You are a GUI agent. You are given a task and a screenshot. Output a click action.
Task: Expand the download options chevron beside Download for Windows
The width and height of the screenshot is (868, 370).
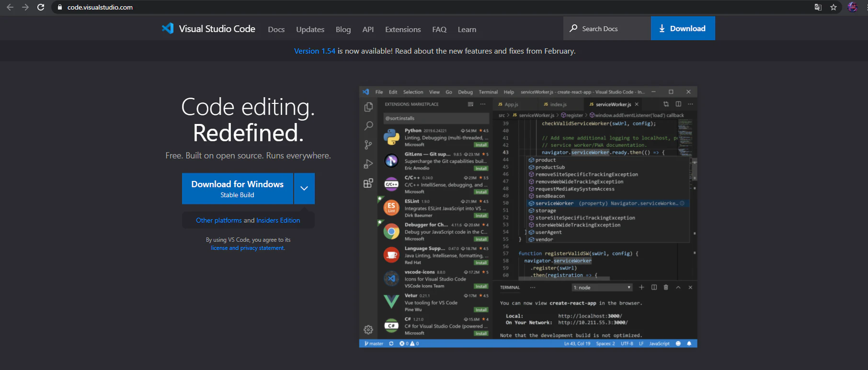pyautogui.click(x=304, y=189)
